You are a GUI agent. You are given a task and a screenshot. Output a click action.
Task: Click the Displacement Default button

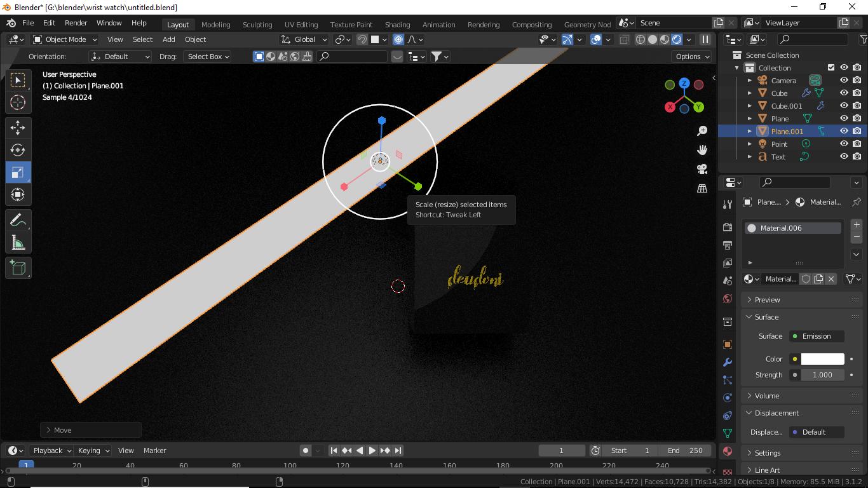(x=817, y=432)
